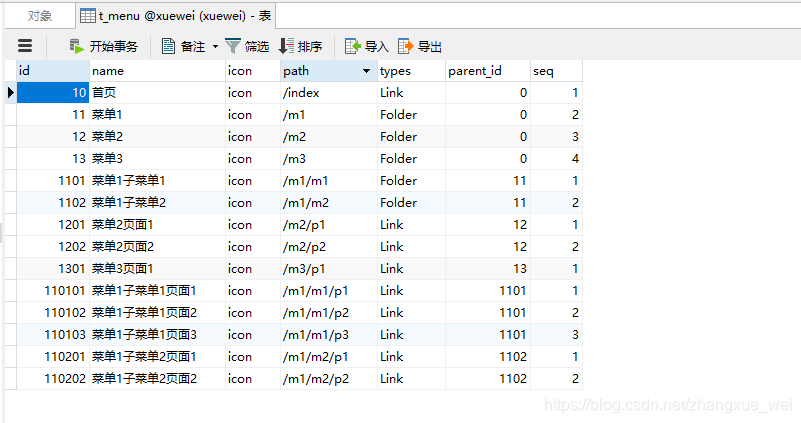This screenshot has width=801, height=423.
Task: Select the path cell /m1/m2/p1
Action: [x=329, y=356]
